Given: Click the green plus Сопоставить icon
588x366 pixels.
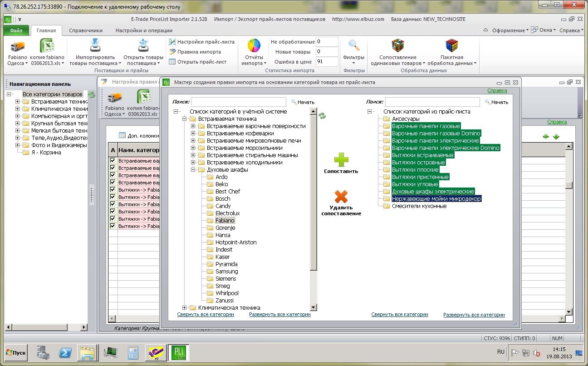Looking at the screenshot, I should click(x=341, y=160).
